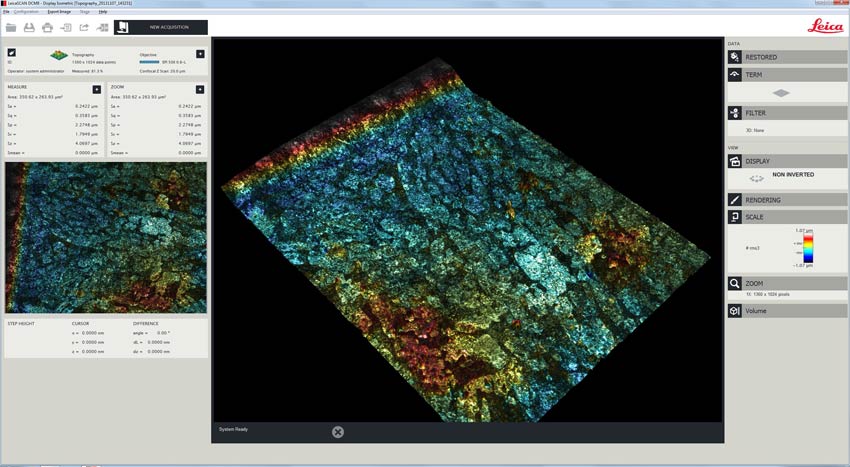Image resolution: width=850 pixels, height=467 pixels.
Task: Click the NEW ACQUISITION button
Action: click(161, 27)
